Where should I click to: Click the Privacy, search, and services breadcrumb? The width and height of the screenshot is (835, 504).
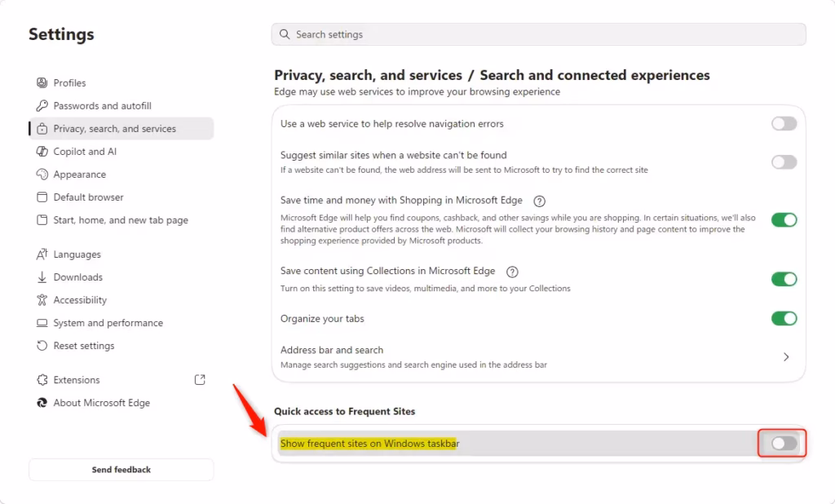368,75
